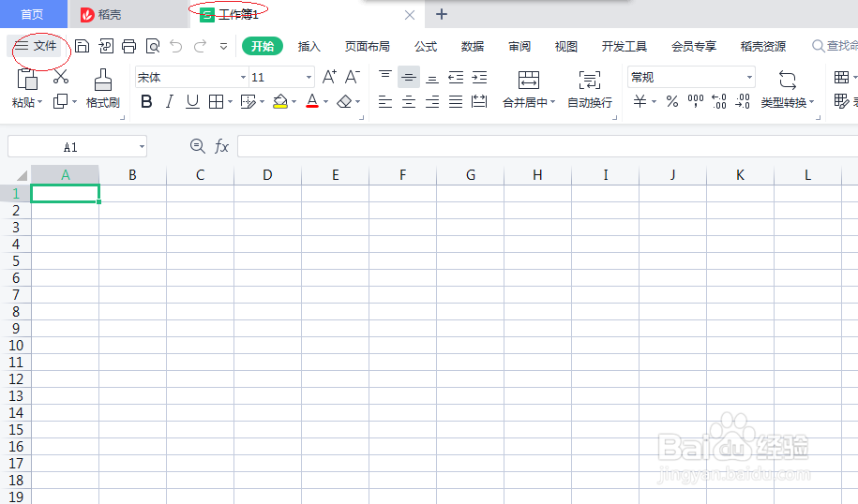858x504 pixels.
Task: Click the Paste clipboard icon
Action: [27, 80]
